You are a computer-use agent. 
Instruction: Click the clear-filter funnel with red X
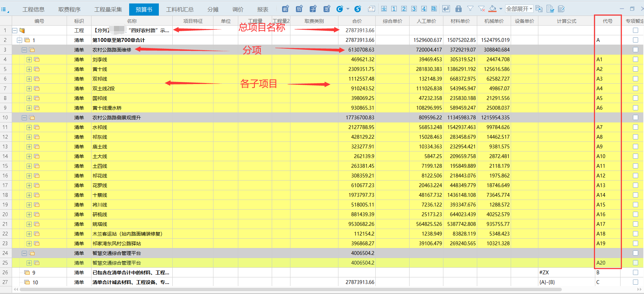pyautogui.click(x=481, y=9)
